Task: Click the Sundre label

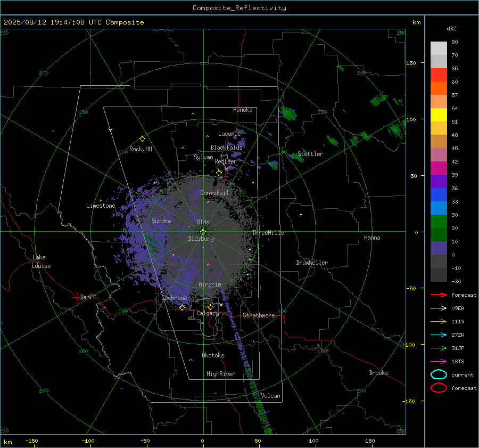Action: point(161,221)
